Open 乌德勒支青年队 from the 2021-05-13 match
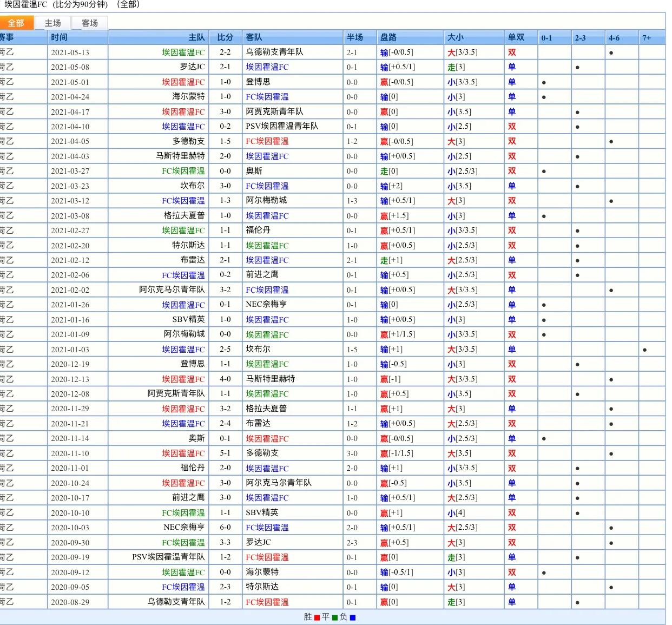Screen dimensions: 672x625 (274, 52)
